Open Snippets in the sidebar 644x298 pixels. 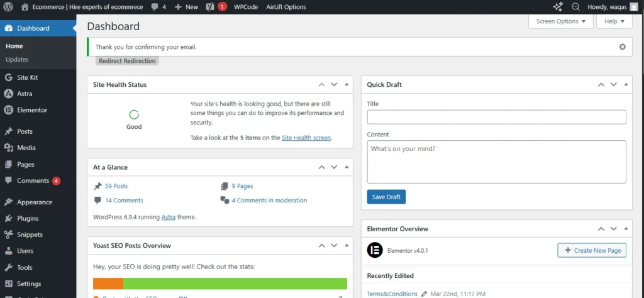pos(38,235)
